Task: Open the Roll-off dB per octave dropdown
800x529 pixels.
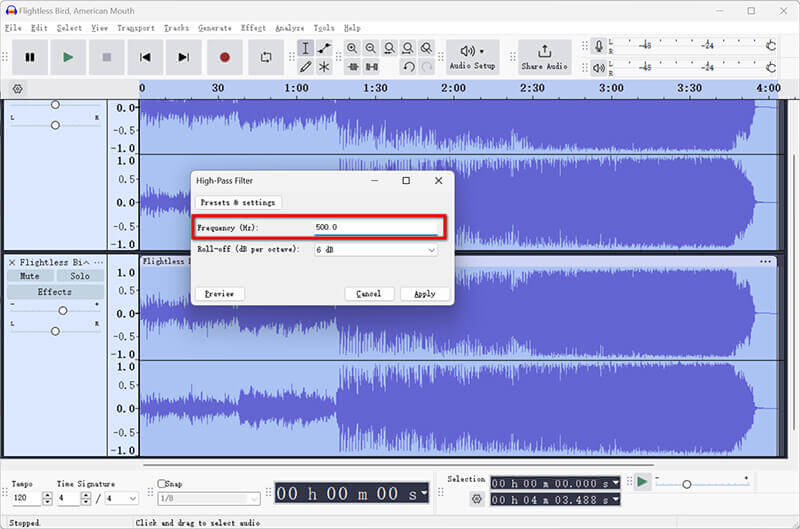Action: point(376,250)
